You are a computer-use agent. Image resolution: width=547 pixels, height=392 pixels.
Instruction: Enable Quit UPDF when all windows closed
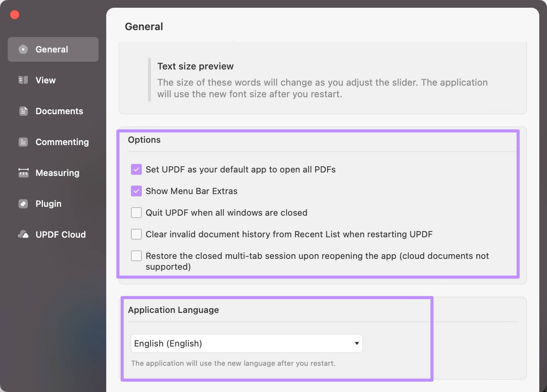pyautogui.click(x=136, y=213)
